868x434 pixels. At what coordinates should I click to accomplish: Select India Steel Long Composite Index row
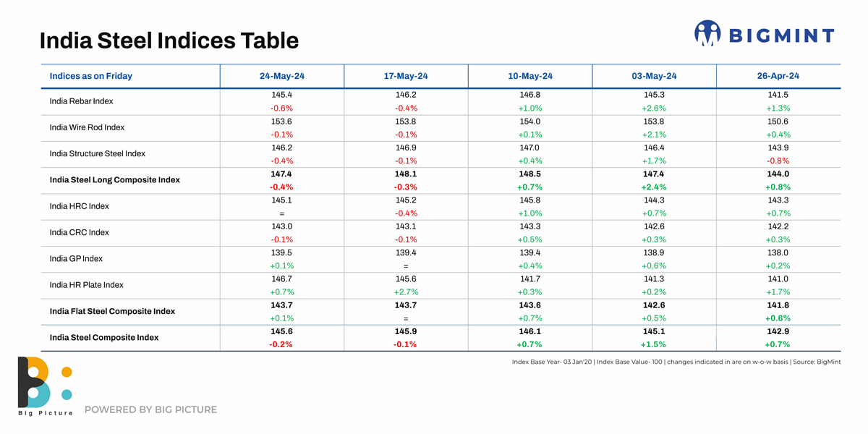(x=114, y=179)
